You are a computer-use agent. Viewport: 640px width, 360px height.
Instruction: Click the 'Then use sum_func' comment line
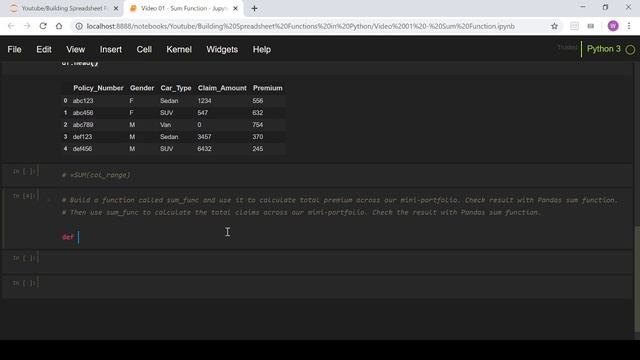(x=301, y=212)
